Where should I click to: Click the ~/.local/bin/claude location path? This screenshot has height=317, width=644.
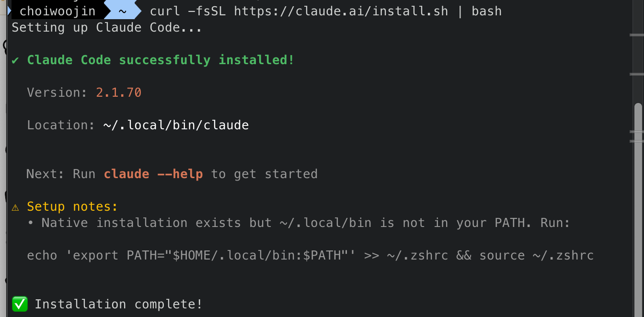tap(176, 125)
